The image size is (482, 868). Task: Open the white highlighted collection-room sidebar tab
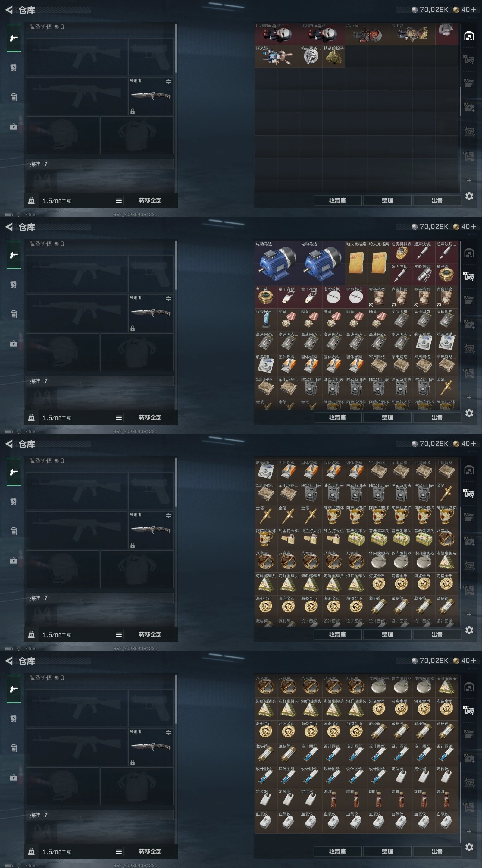pyautogui.click(x=469, y=36)
